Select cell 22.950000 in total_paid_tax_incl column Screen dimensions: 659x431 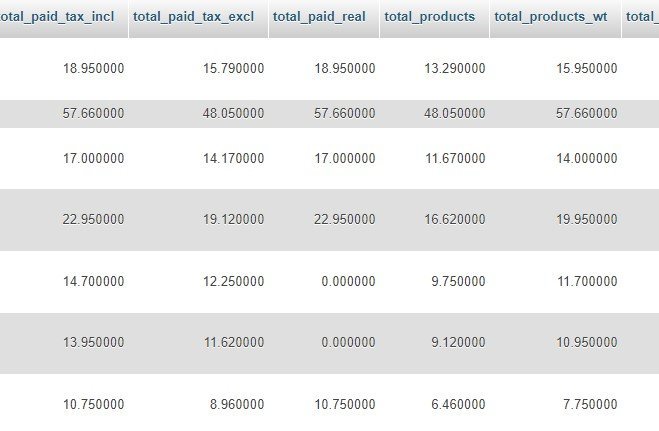click(x=93, y=219)
